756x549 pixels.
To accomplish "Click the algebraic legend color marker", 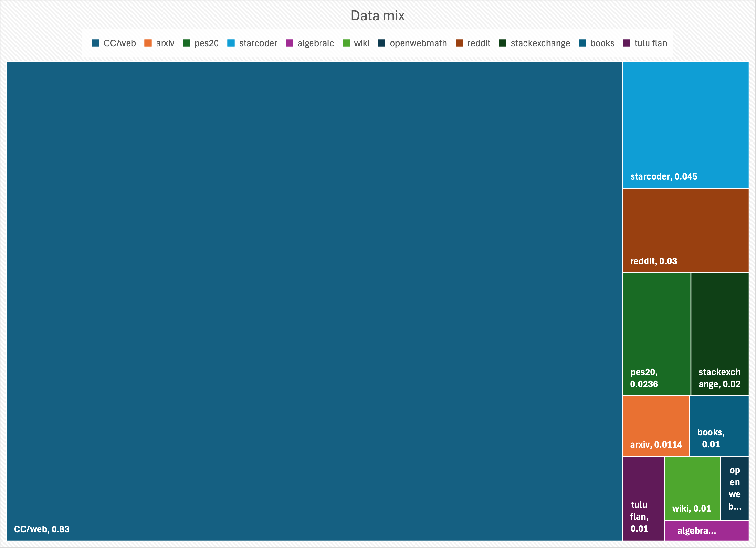I will pos(289,43).
